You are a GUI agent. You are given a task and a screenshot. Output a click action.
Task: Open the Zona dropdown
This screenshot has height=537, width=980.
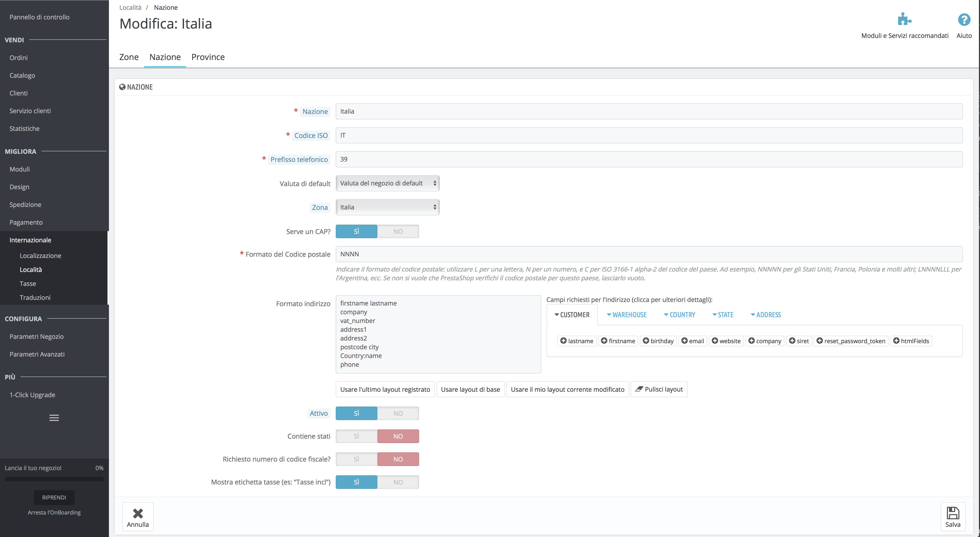[x=388, y=207]
